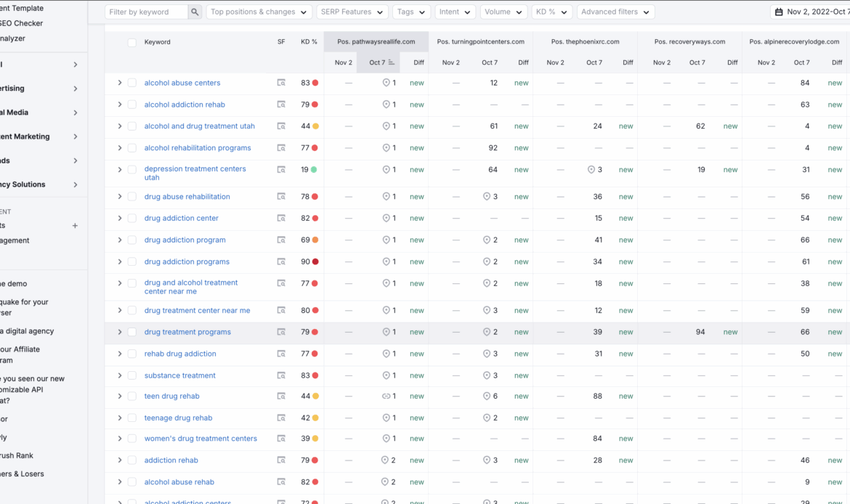Click the teenage drug rehab keyword link
850x504 pixels.
(178, 418)
